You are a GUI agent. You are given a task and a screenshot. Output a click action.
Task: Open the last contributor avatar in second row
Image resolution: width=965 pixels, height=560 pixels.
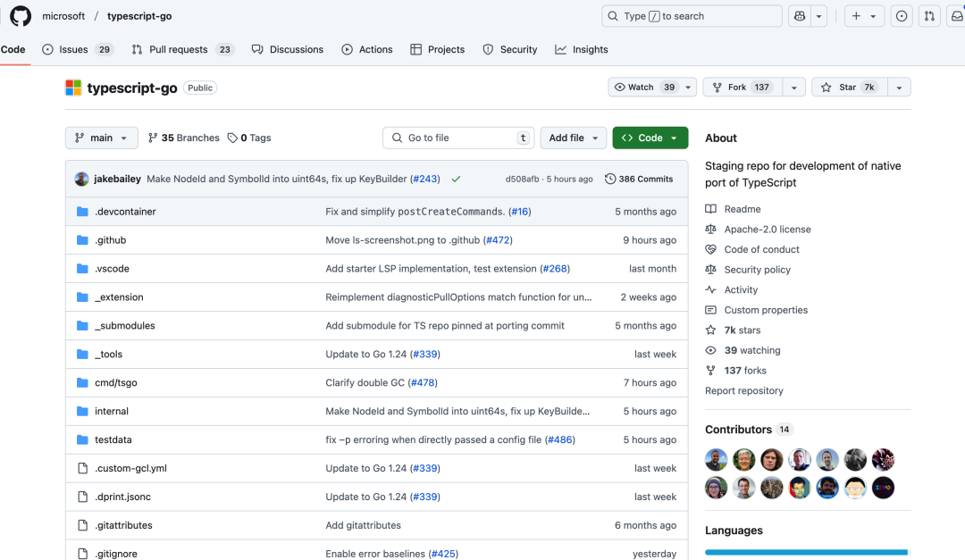click(883, 488)
